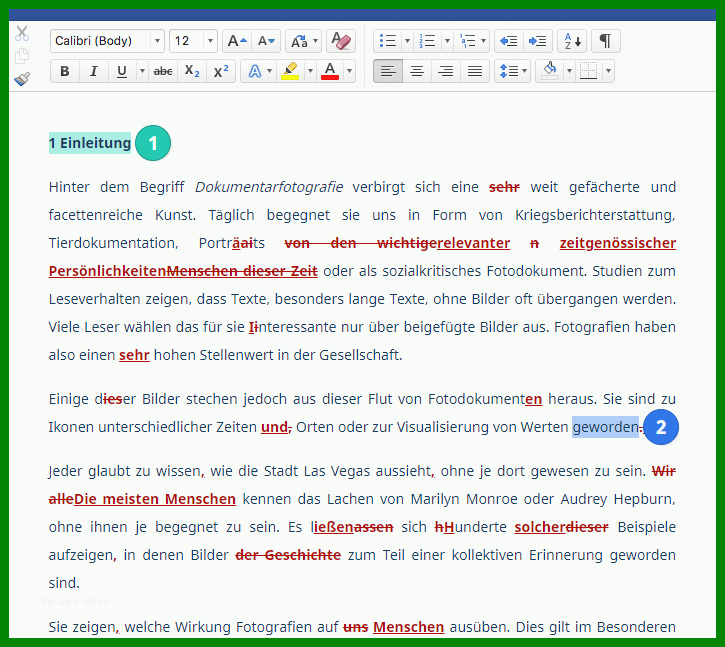Show paragraph marks with pilcrow button

click(605, 41)
